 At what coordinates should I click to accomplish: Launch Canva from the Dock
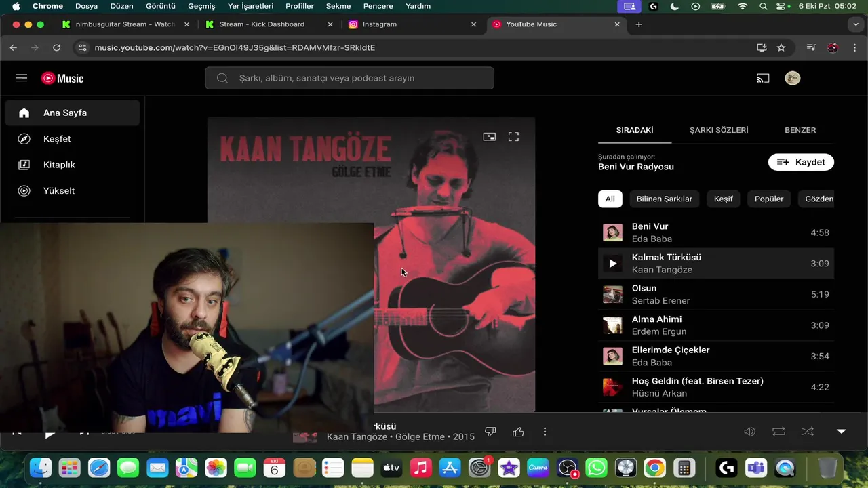click(538, 468)
